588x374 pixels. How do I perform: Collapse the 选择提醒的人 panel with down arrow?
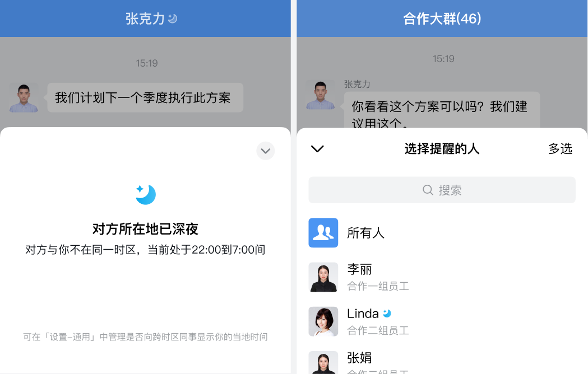[317, 149]
